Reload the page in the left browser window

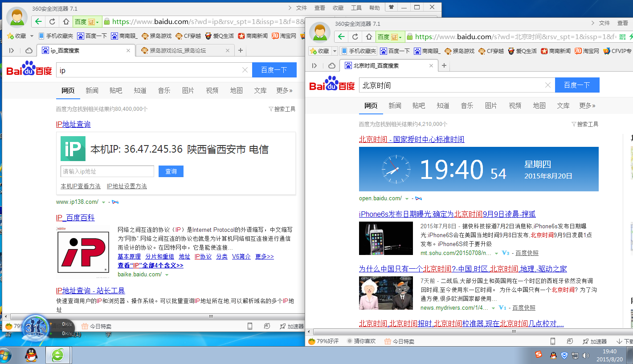(x=52, y=21)
